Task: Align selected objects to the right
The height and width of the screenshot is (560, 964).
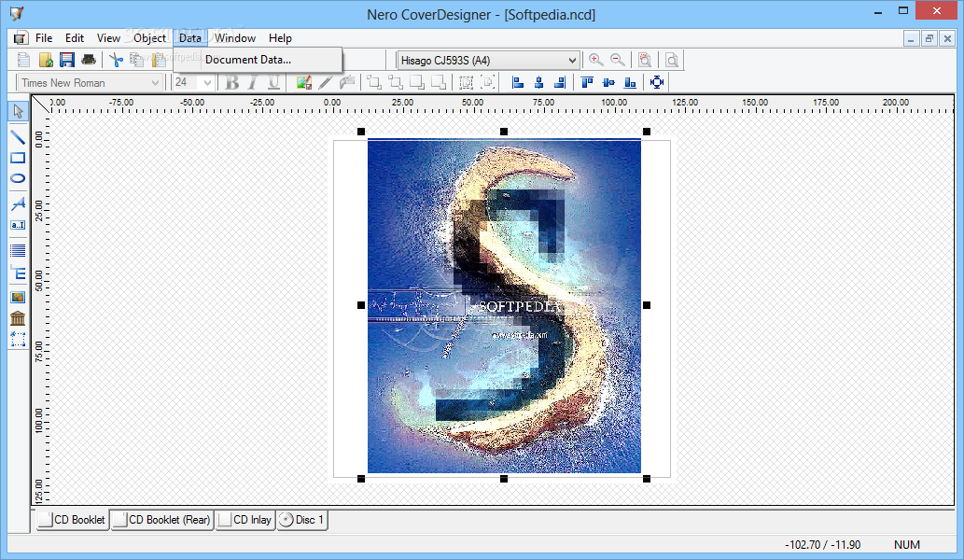Action: pyautogui.click(x=560, y=82)
